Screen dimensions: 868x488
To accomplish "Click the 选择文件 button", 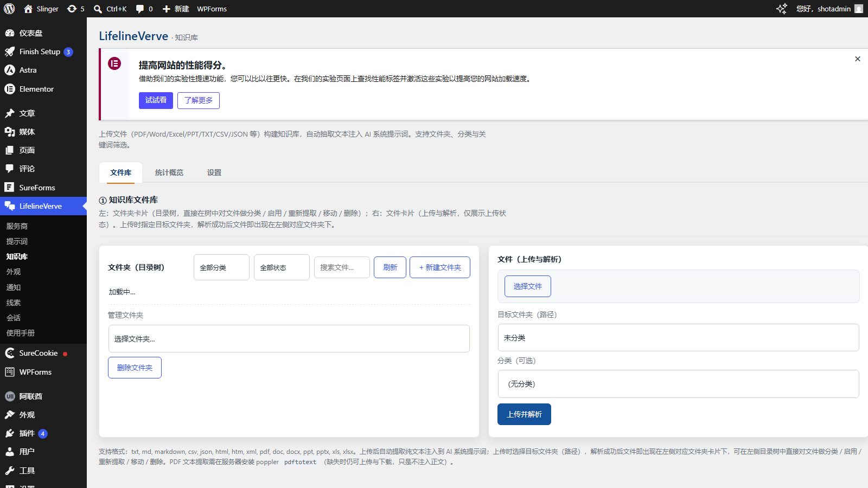I will point(528,286).
